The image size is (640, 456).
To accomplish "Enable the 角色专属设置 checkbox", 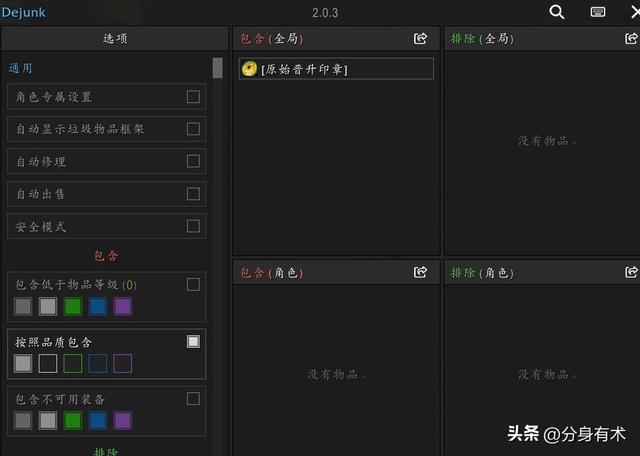I will (x=193, y=97).
